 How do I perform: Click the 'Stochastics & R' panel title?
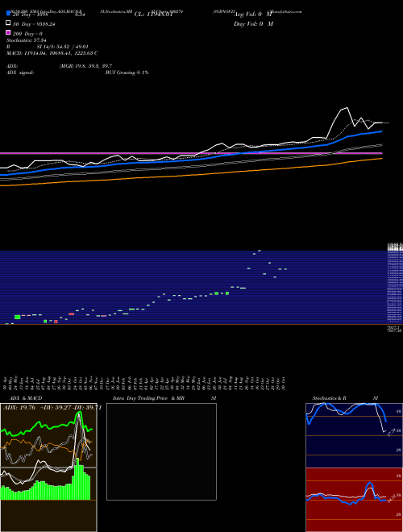[x=329, y=398]
